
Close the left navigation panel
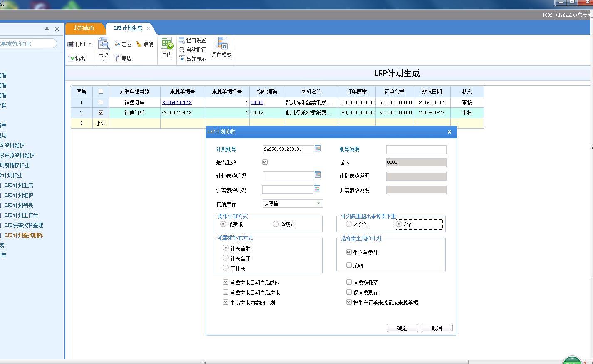[57, 29]
